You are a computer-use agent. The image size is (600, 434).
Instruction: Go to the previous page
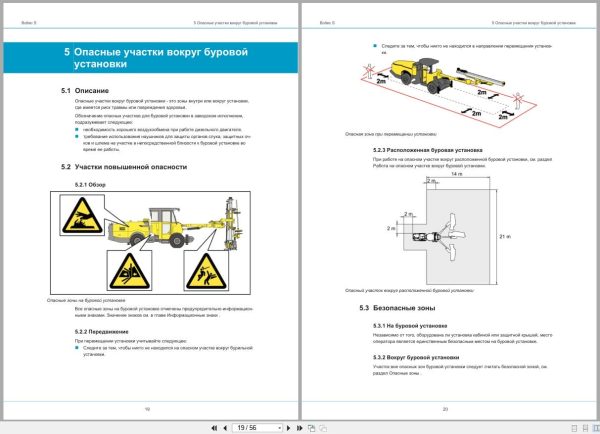[x=225, y=428]
